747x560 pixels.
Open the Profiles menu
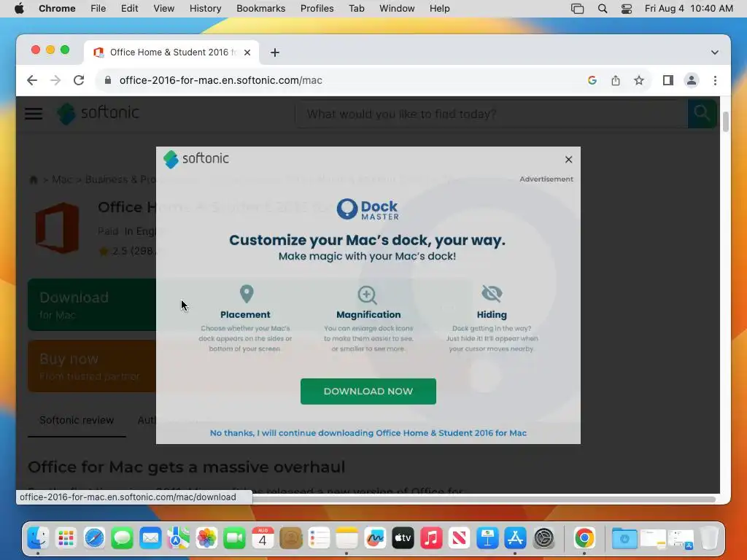coord(317,9)
